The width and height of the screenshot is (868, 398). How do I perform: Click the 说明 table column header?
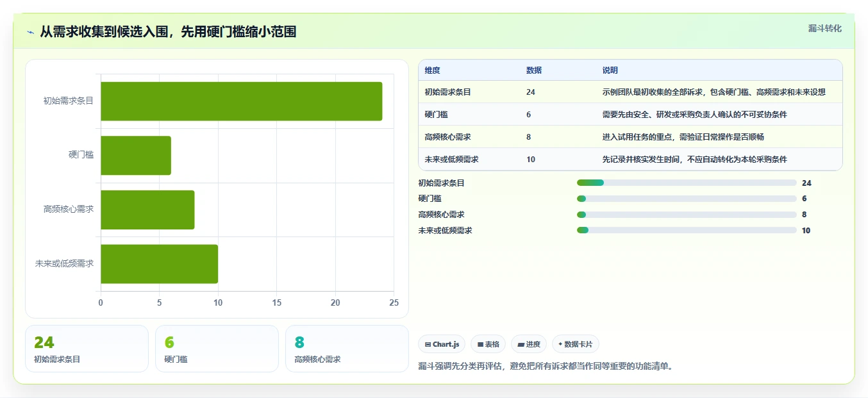(x=610, y=70)
